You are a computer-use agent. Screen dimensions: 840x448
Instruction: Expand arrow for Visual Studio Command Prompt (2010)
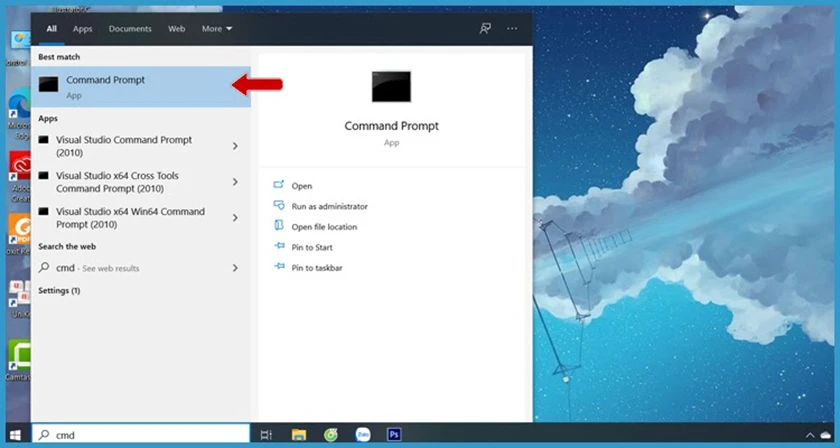[235, 146]
